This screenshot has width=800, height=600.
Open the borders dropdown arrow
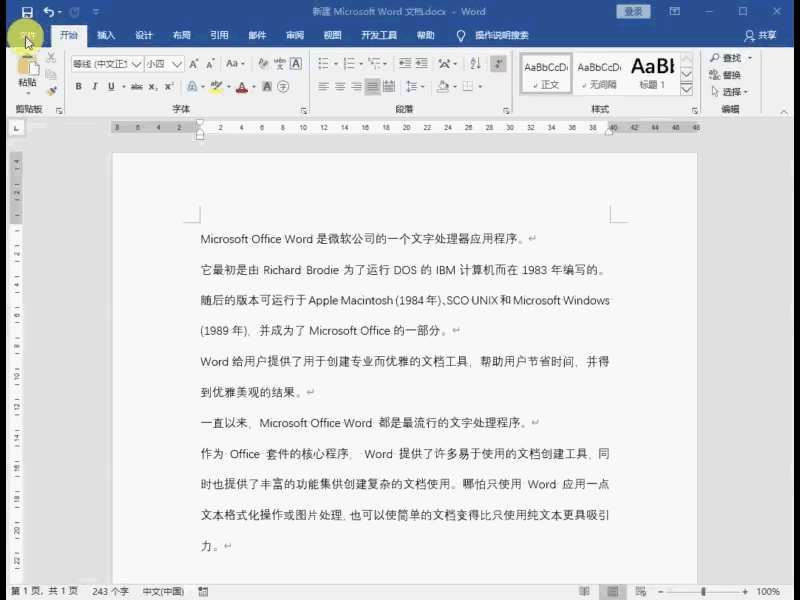[x=480, y=86]
